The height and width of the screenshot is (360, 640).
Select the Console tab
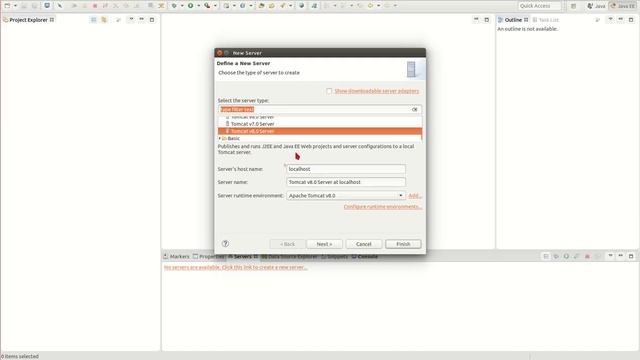point(364,256)
